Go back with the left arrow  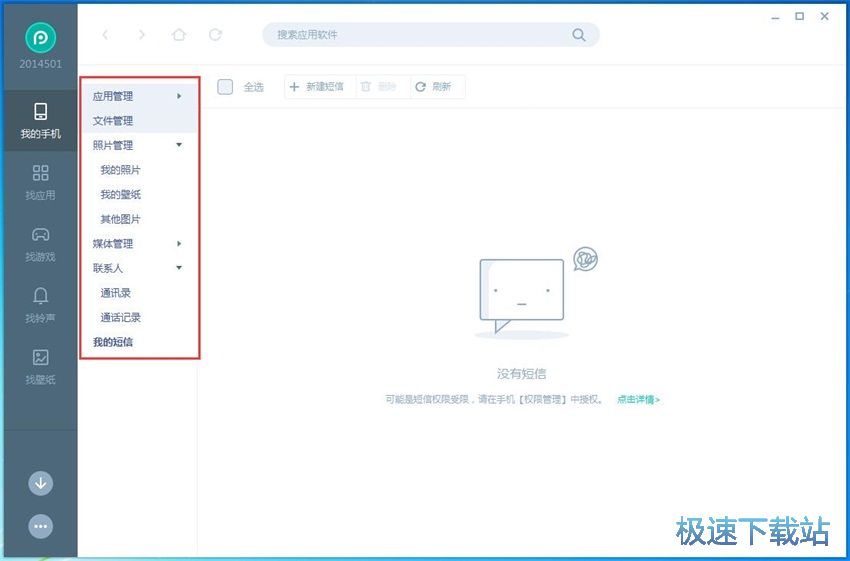tap(105, 35)
